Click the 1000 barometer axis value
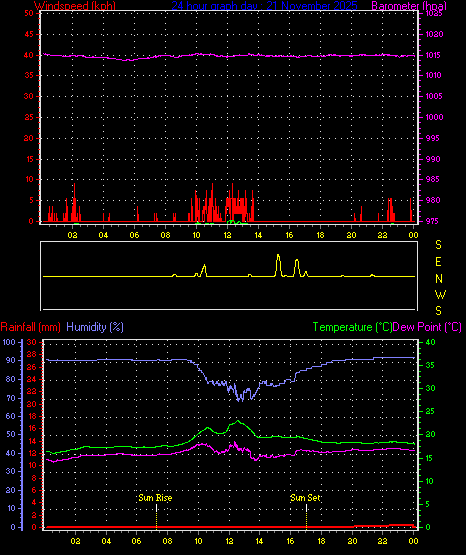The width and height of the screenshot is (466, 555). pos(434,117)
